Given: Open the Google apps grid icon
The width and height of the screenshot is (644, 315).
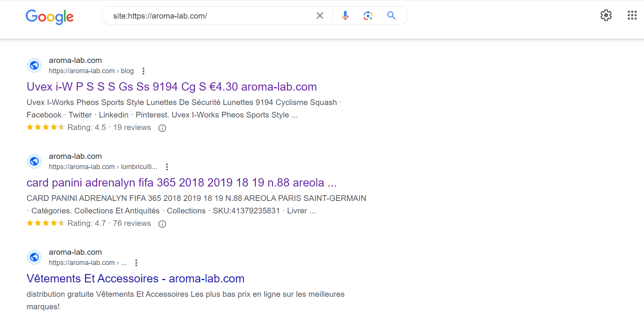Looking at the screenshot, I should click(632, 15).
